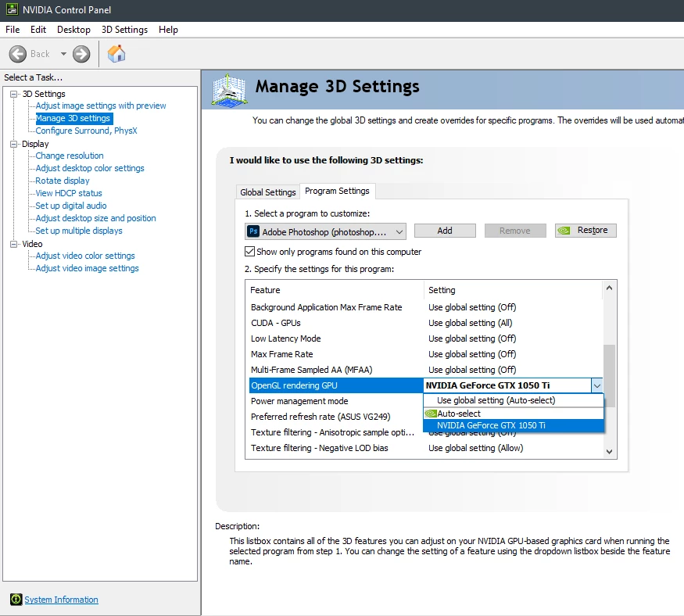This screenshot has width=684, height=616.
Task: Click the Forward arrow icon
Action: coord(81,54)
